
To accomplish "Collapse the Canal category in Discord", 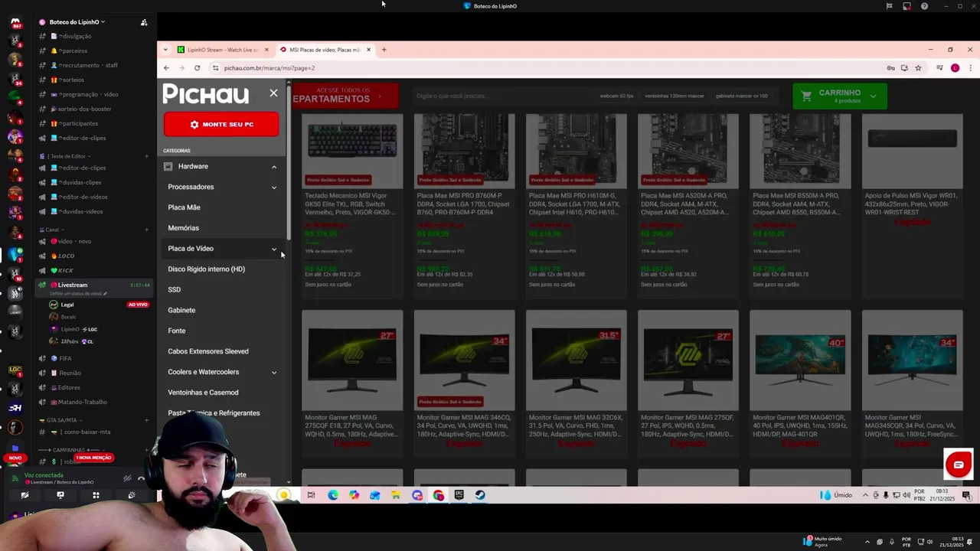I will pos(52,230).
